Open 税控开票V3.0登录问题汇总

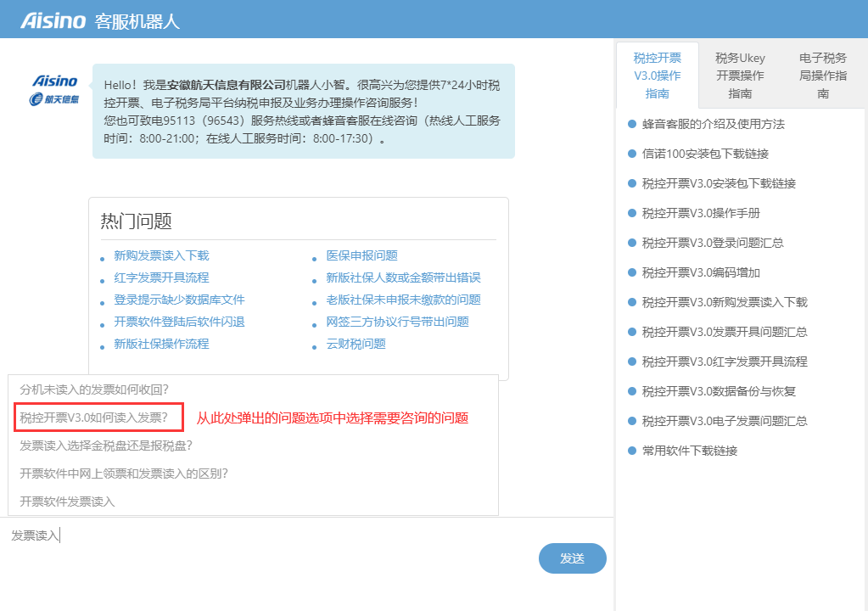(x=713, y=243)
